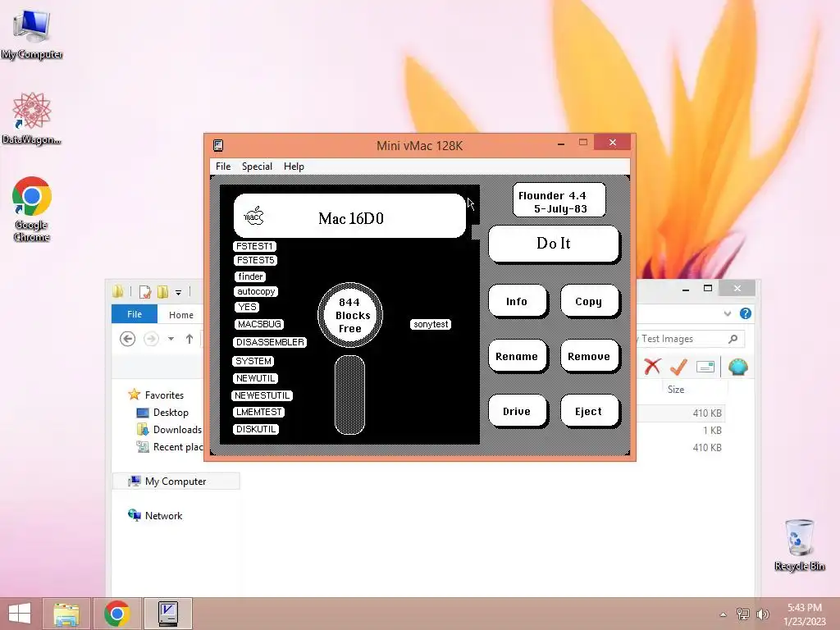Switch to Mini vMac taskbar icon
Screen dimensions: 840x630
click(x=168, y=614)
